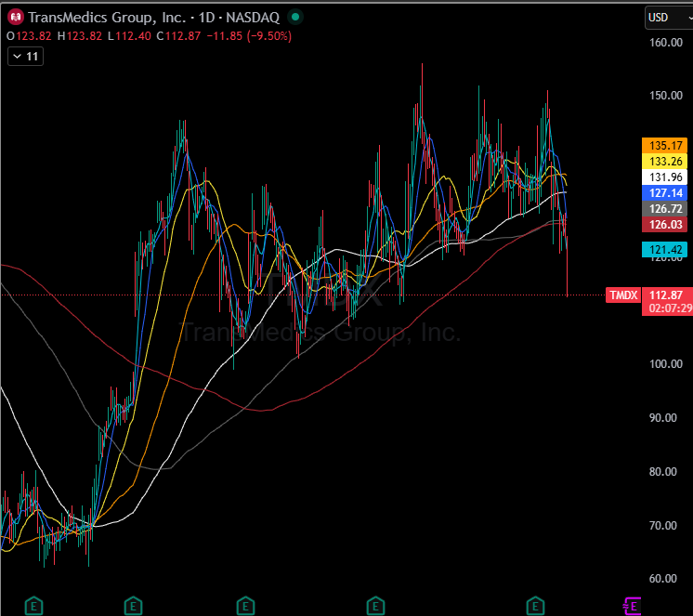Click the high price value H123.82

coord(80,36)
